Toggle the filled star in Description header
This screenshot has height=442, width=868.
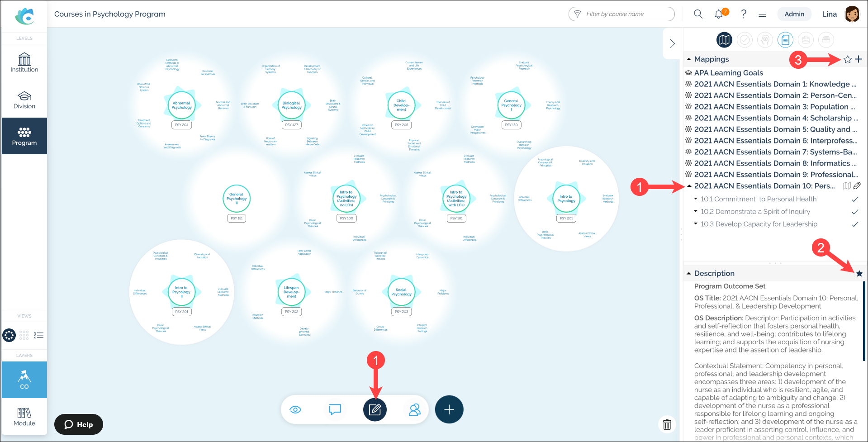859,273
